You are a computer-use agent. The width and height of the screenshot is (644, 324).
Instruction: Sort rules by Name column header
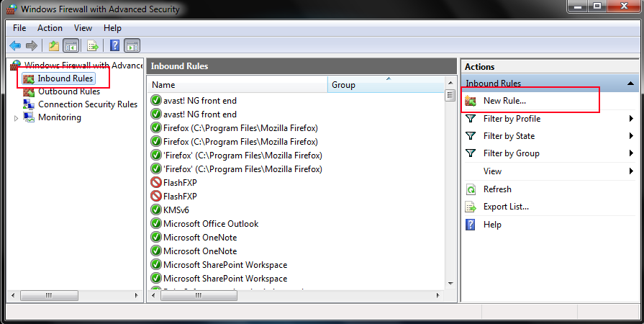click(237, 85)
